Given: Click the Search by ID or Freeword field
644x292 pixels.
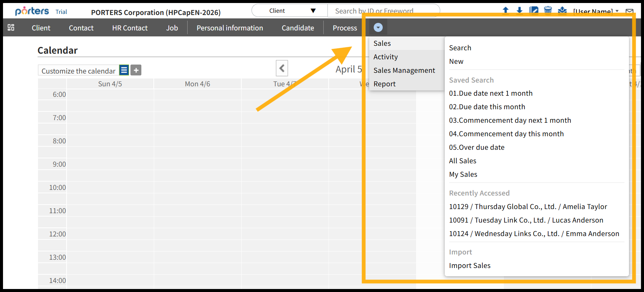Looking at the screenshot, I should (x=383, y=11).
